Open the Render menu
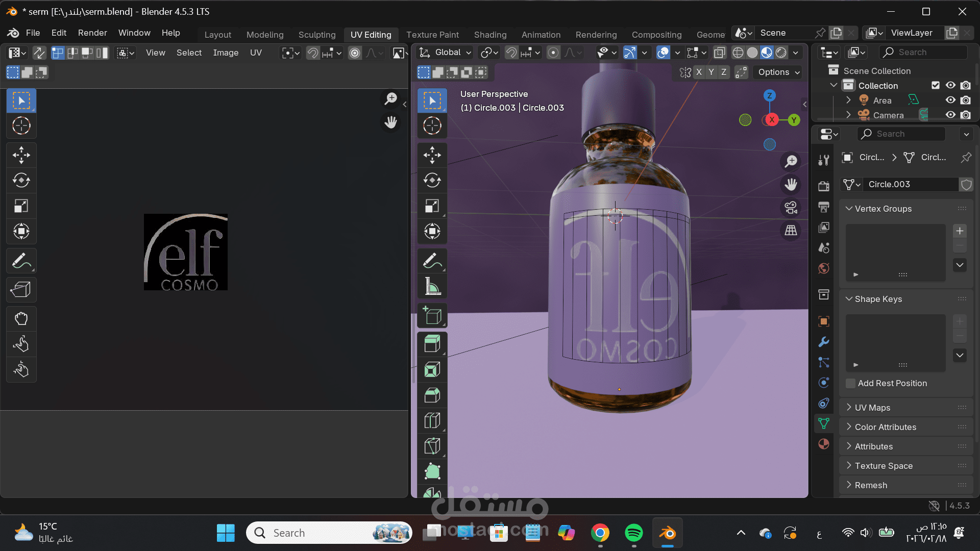 click(92, 33)
